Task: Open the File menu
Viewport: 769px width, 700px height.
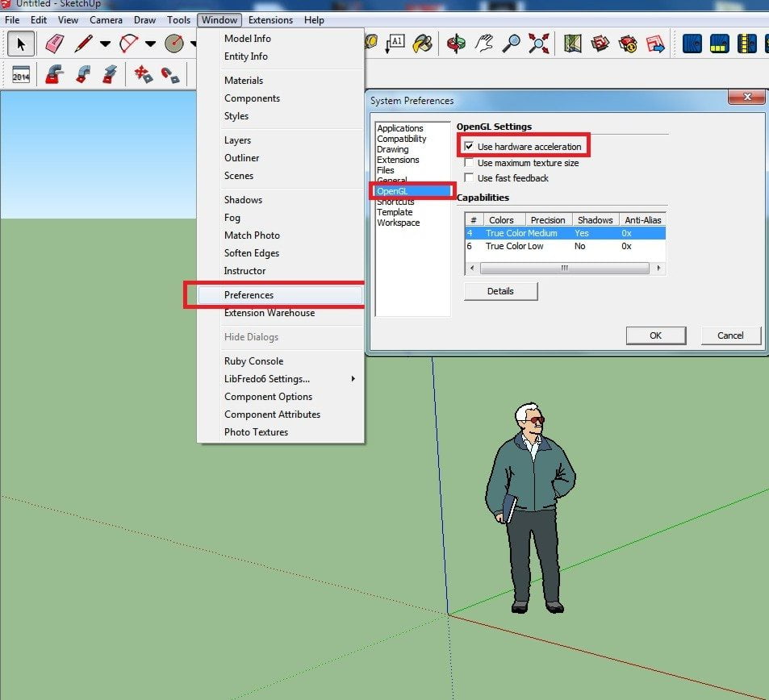Action: (x=12, y=20)
